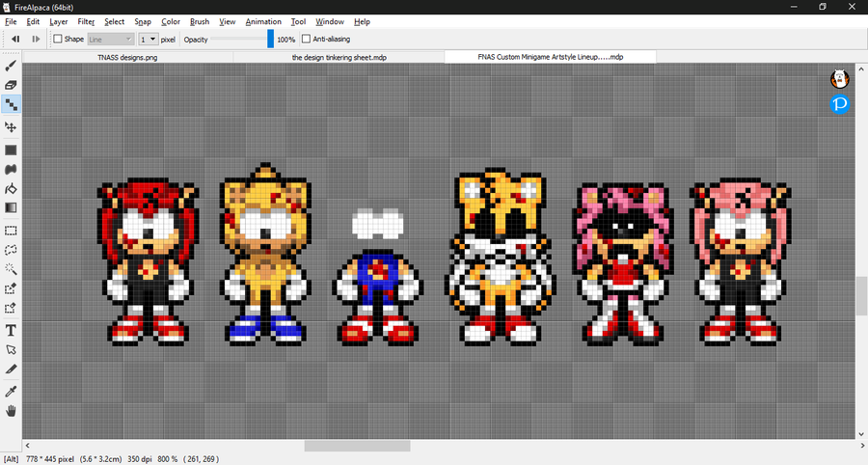Open the Line shape dropdown
Viewport: 868px width, 465px height.
pyautogui.click(x=111, y=40)
